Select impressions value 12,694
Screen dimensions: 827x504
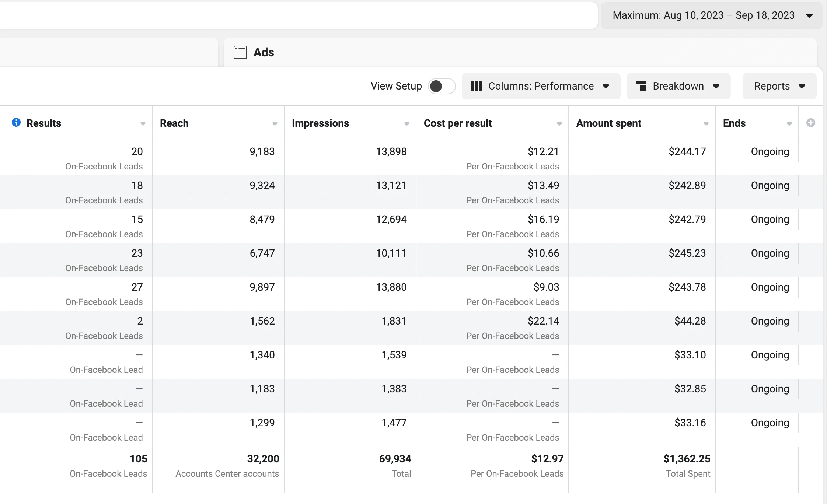click(391, 219)
